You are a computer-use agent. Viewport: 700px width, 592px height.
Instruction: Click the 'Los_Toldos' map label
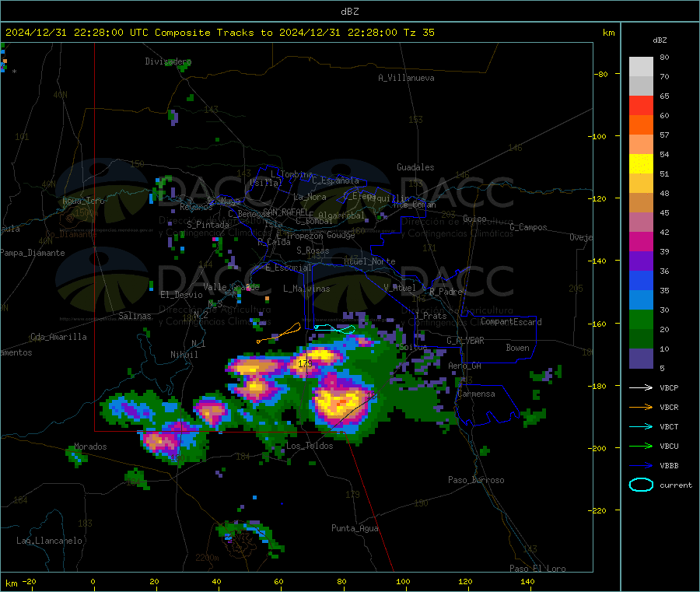[310, 446]
